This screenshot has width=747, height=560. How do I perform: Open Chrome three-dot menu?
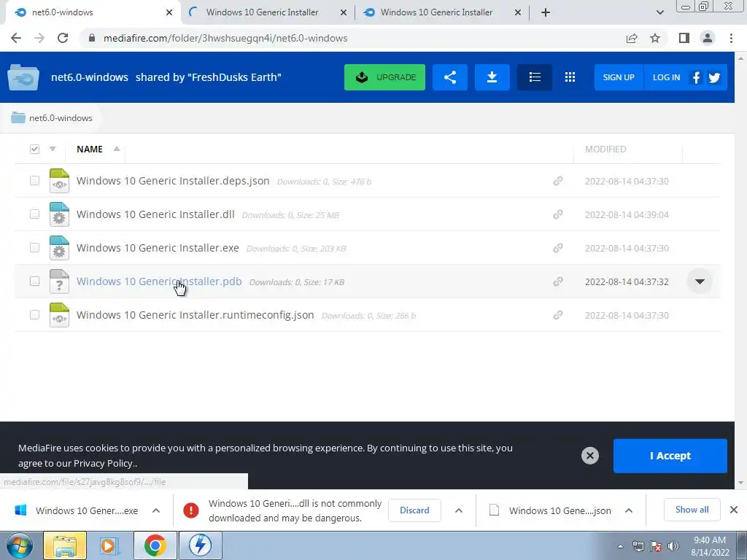(x=731, y=38)
